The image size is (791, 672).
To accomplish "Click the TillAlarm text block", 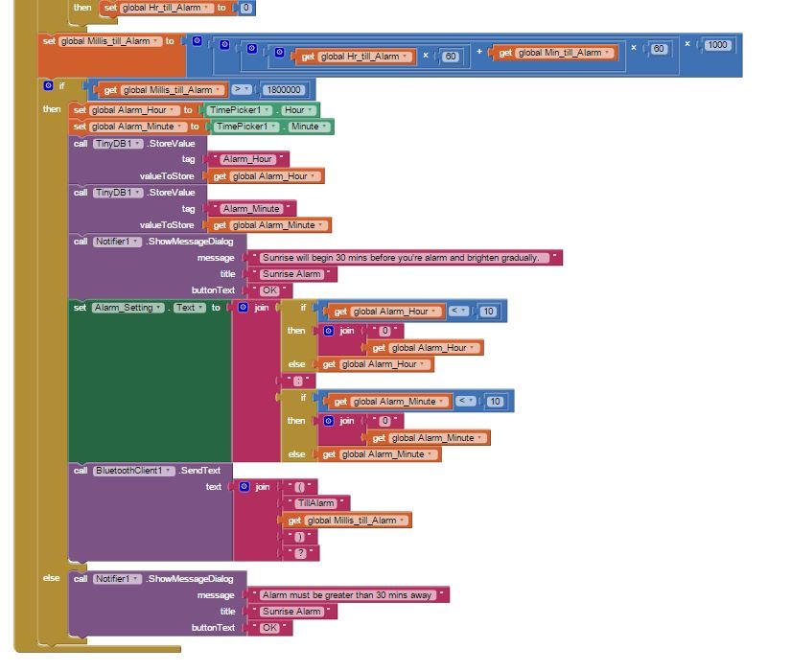I will (x=316, y=503).
